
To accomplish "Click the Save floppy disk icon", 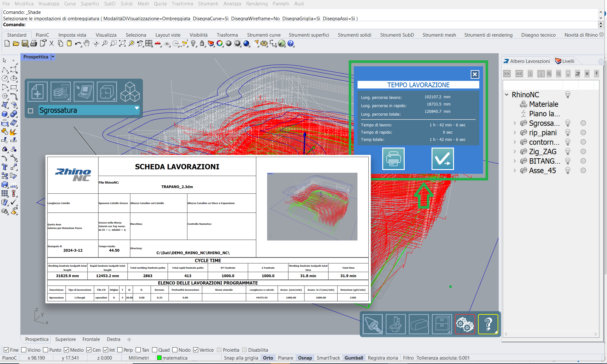I will click(25, 44).
